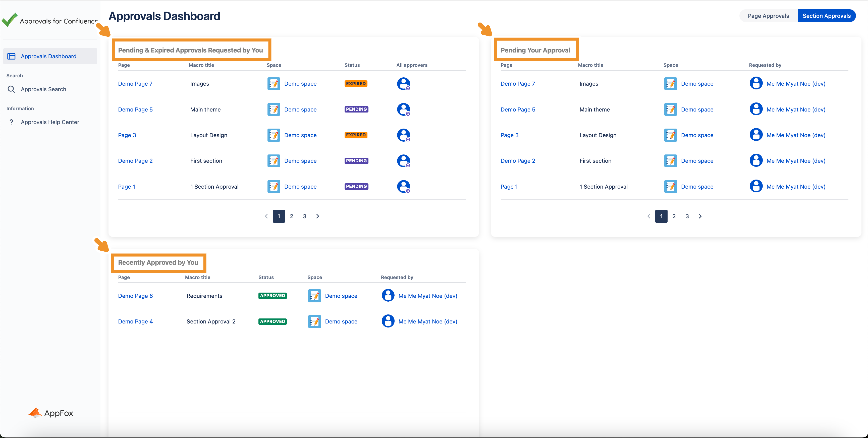
Task: Open Approvals Help Center from sidebar
Action: 50,122
